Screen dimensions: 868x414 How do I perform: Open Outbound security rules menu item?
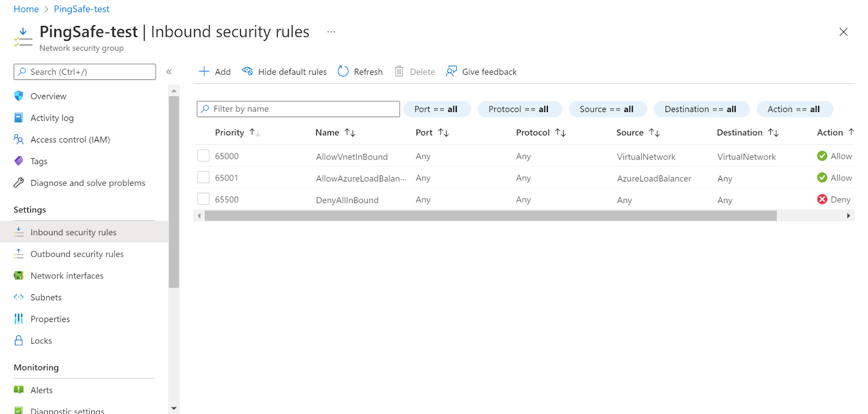tap(77, 254)
